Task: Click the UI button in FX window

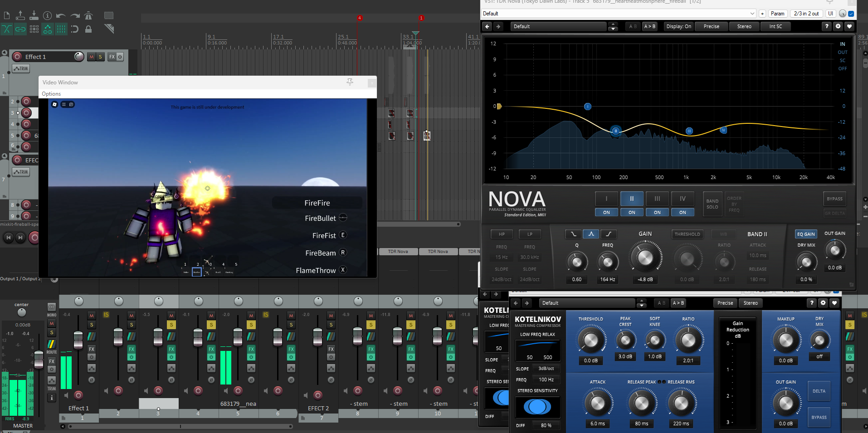Action: coord(830,14)
